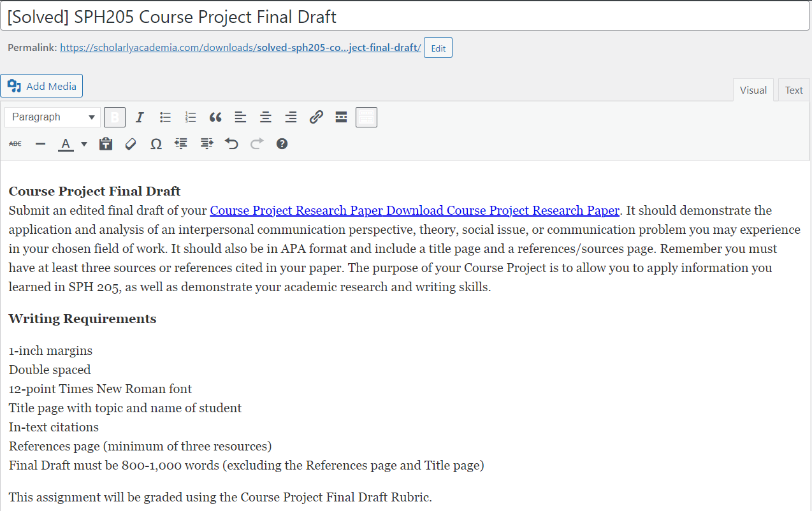Viewport: 812px width, 511px height.
Task: Click the Course Project Final Draft heading
Action: [x=94, y=191]
